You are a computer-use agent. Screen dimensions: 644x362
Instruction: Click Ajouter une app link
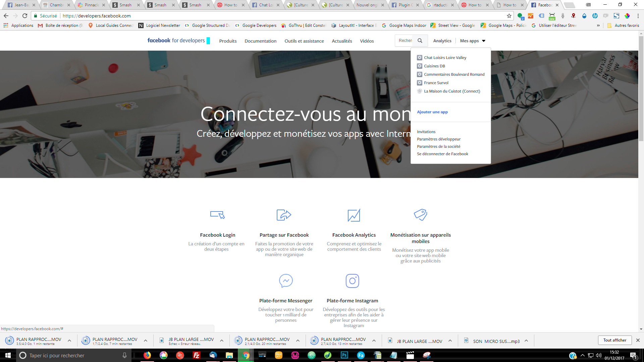(x=432, y=112)
